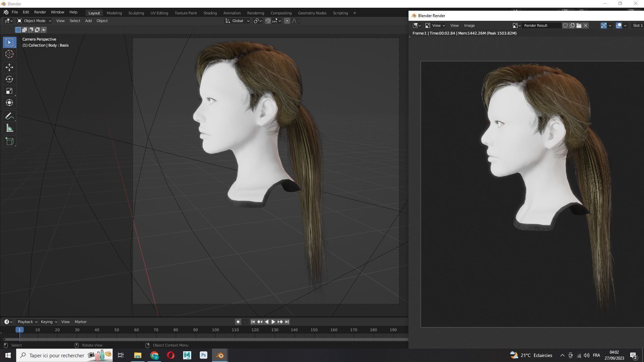Open the transform pivot point dropdown
This screenshot has width=644, height=362.
[x=258, y=21]
